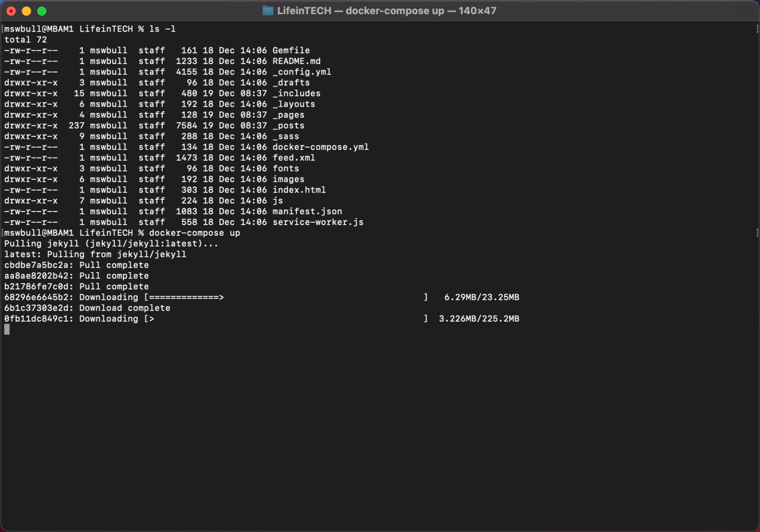Click the 'docker-compose up' command text

click(194, 233)
